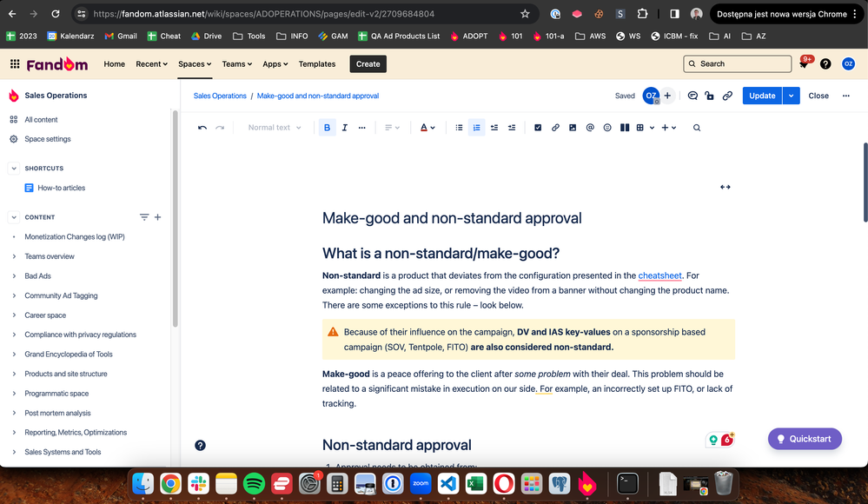This screenshot has height=504, width=868.
Task: Toggle the numbered list
Action: (x=476, y=128)
